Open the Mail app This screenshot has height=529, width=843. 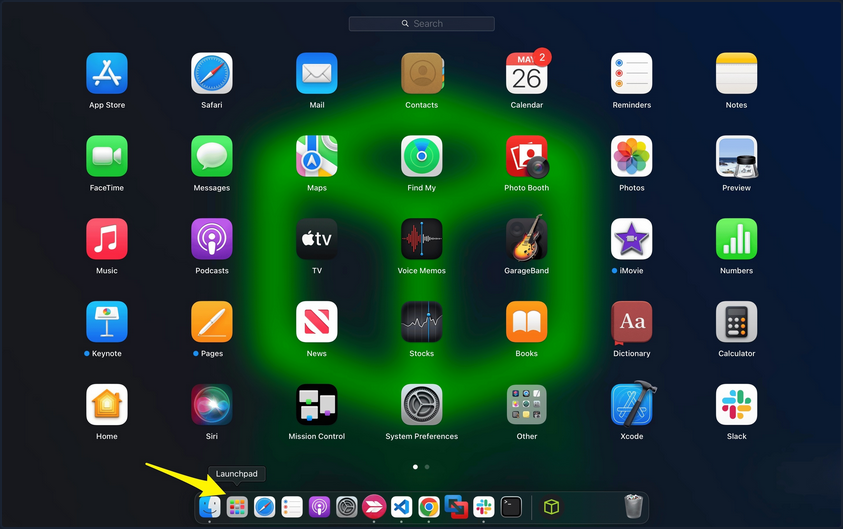317,73
